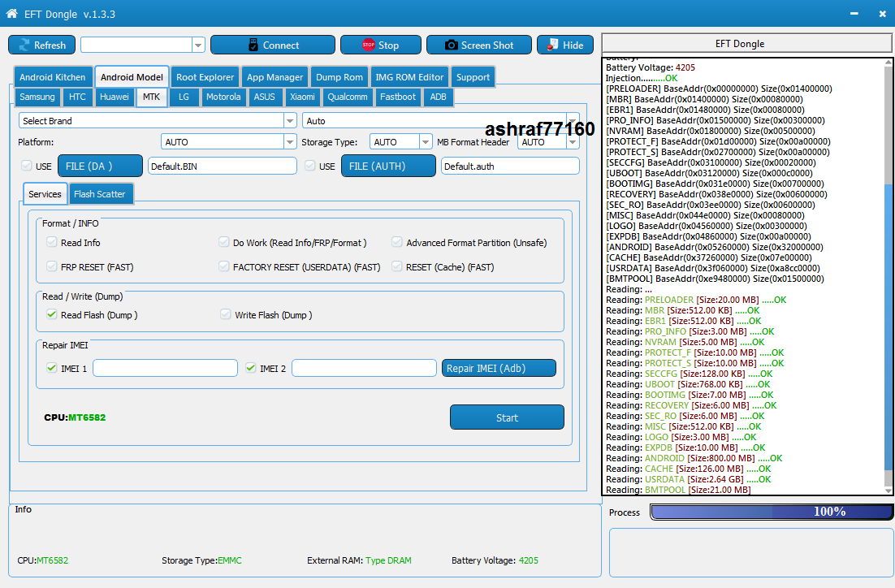Select the Qualcomm tab
Viewport: 895px width, 588px height.
click(347, 97)
